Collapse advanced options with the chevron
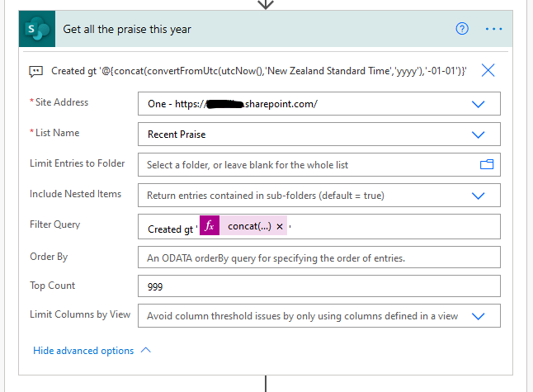 pos(146,350)
